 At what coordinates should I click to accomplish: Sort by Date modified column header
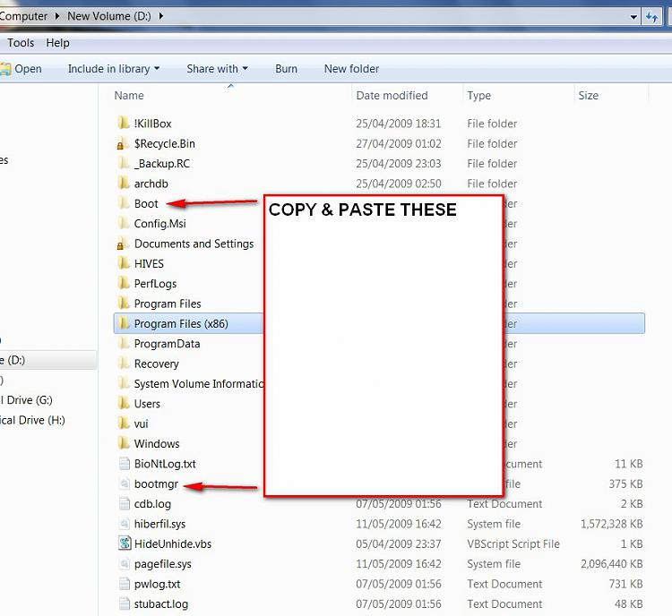[x=392, y=96]
